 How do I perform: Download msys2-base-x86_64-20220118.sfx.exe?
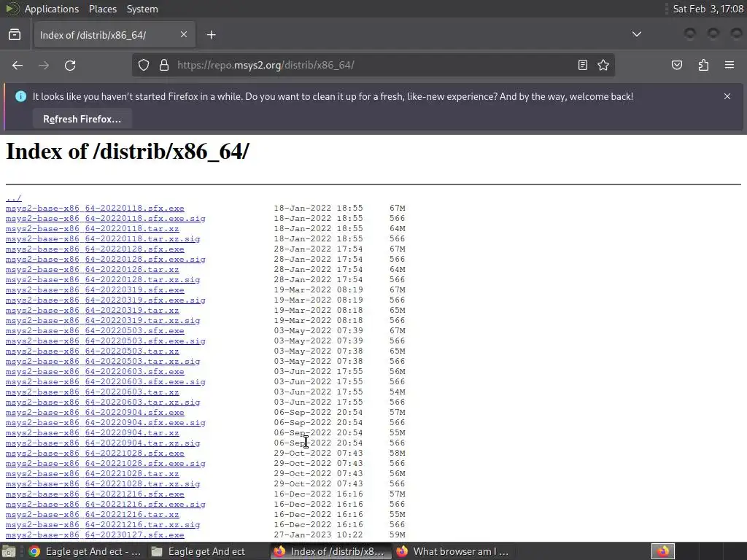[95, 208]
